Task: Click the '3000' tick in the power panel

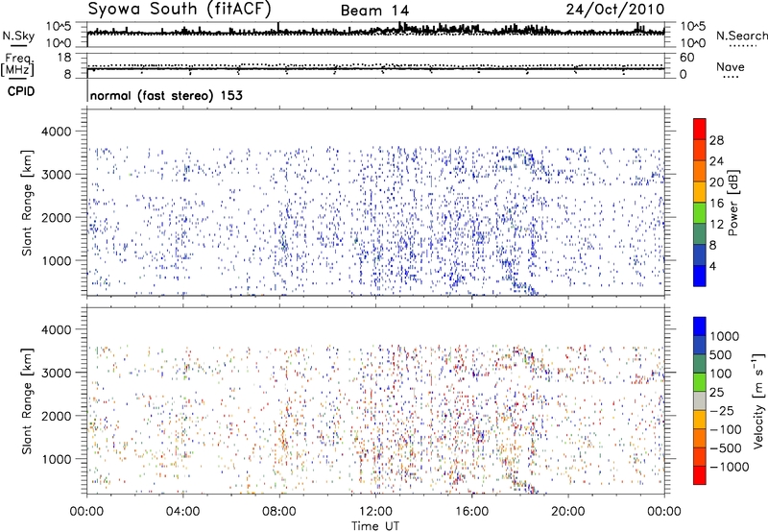Action: point(57,175)
